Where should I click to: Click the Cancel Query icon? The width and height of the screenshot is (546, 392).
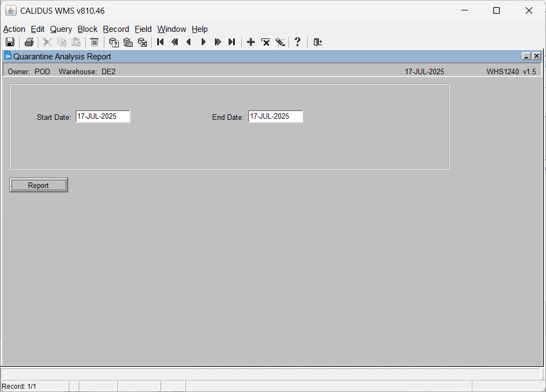pyautogui.click(x=142, y=42)
